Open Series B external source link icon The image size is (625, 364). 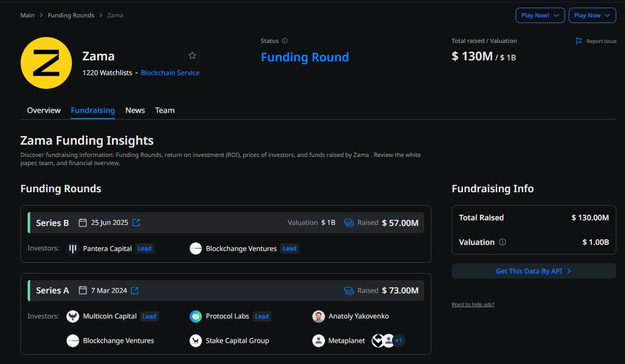136,222
